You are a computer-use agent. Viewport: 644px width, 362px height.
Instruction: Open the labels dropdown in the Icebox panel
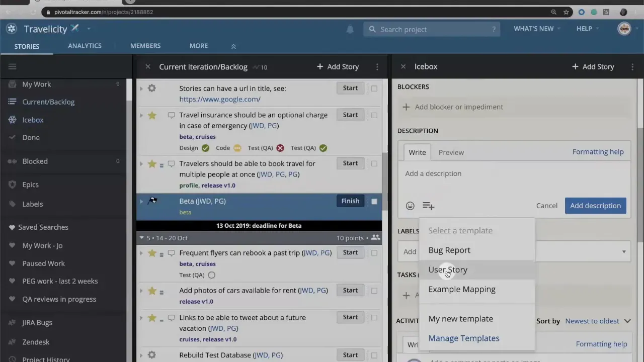[x=624, y=251]
